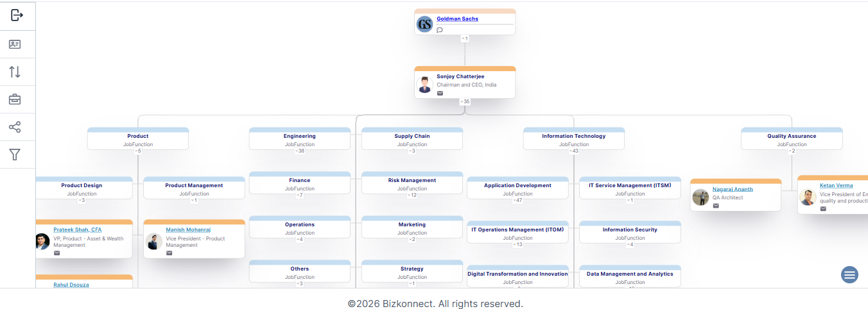This screenshot has width=868, height=309.
Task: Expand IT Service Management (ITSM) count 1
Action: [x=630, y=200]
